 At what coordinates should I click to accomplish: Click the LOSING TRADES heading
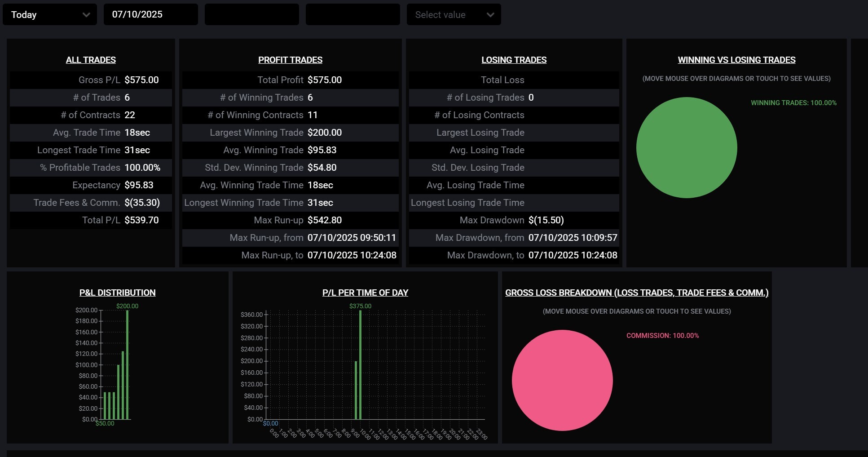tap(514, 60)
